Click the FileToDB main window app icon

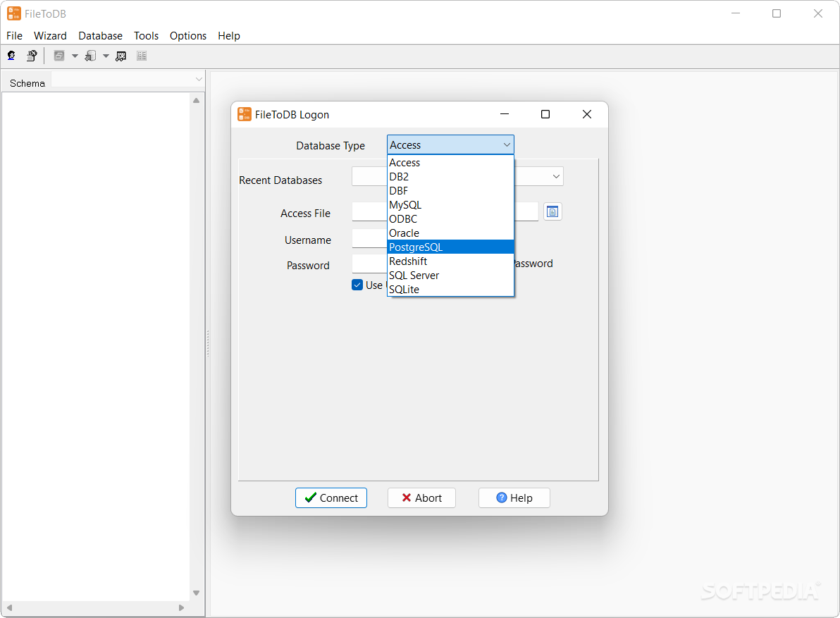coord(14,13)
